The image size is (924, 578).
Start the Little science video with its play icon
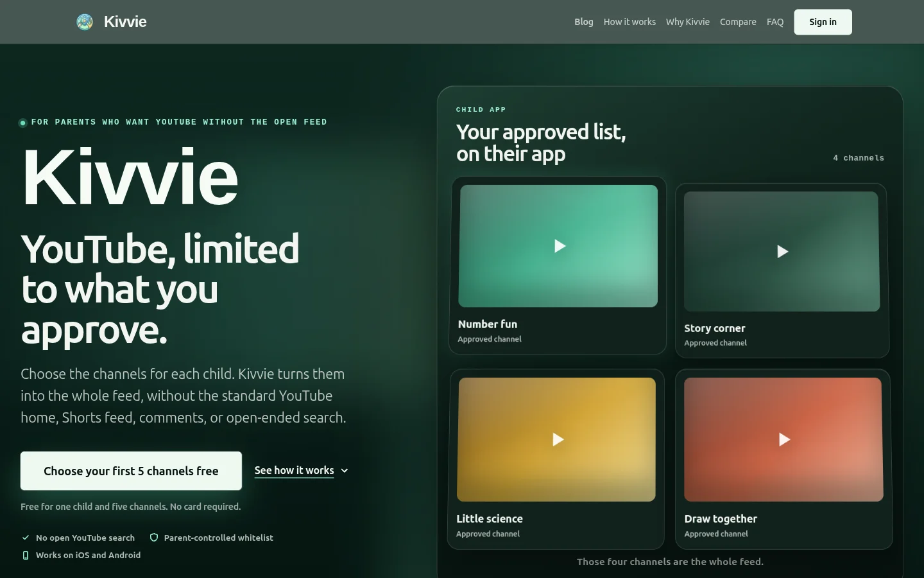[558, 439]
